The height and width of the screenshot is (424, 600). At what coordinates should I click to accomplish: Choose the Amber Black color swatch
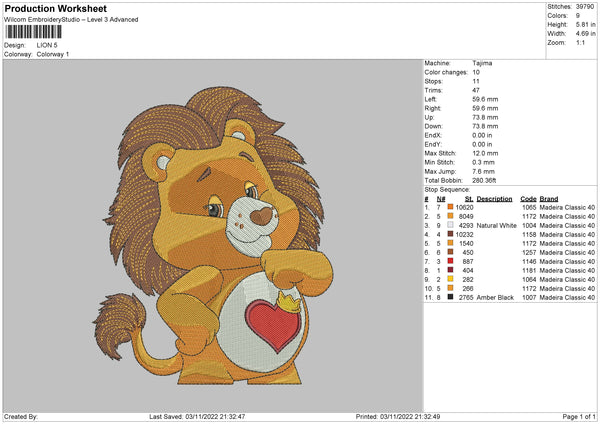pyautogui.click(x=450, y=297)
